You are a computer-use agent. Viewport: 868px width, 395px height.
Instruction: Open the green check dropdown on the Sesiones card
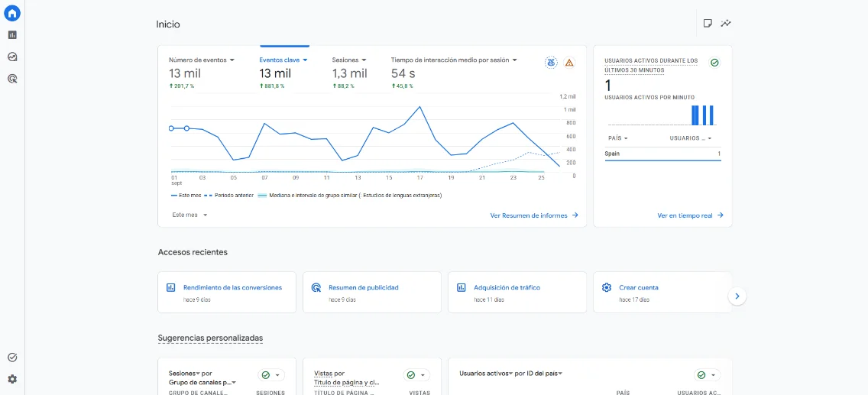(x=271, y=375)
